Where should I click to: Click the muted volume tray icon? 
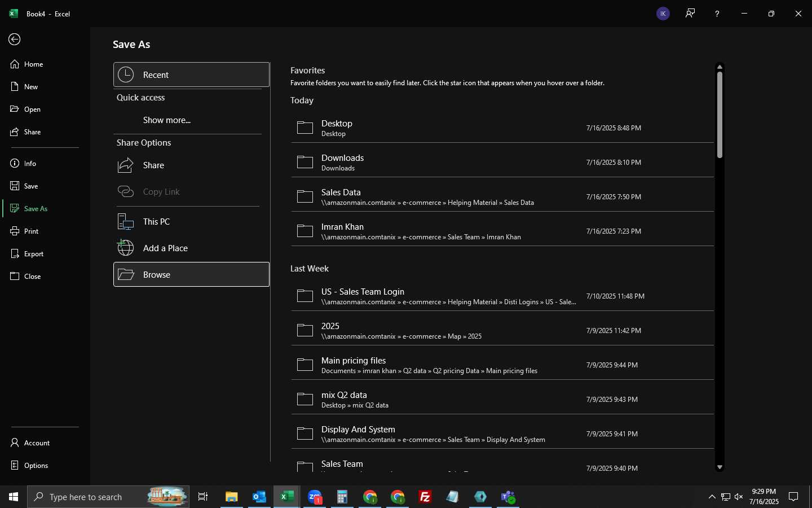coord(739,497)
